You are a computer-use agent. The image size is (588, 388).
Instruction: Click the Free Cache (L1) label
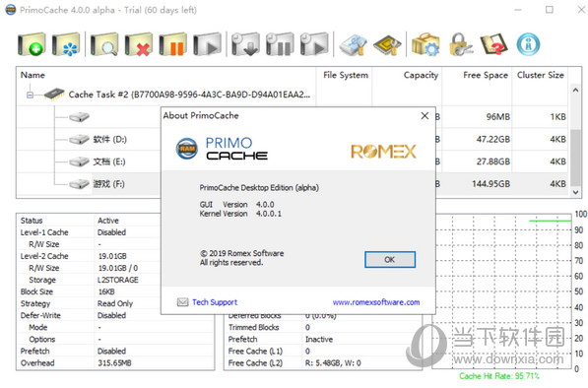[255, 352]
